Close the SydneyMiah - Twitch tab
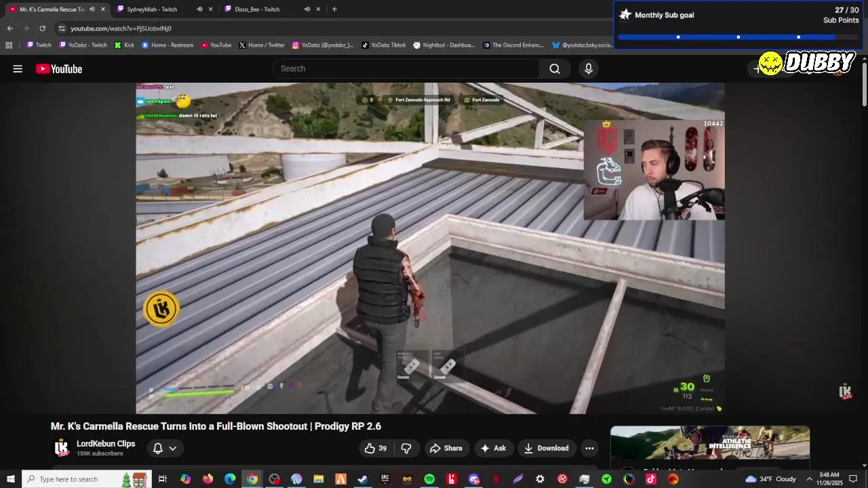This screenshot has height=488, width=868. point(210,9)
